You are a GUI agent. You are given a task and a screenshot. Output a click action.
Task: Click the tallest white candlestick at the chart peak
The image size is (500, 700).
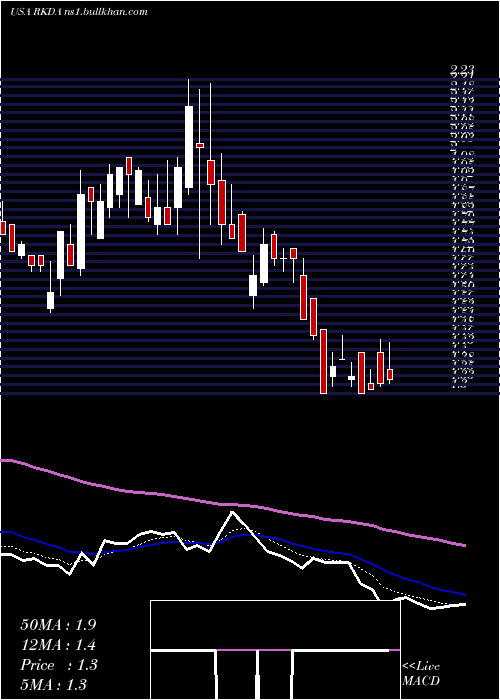coord(189,146)
